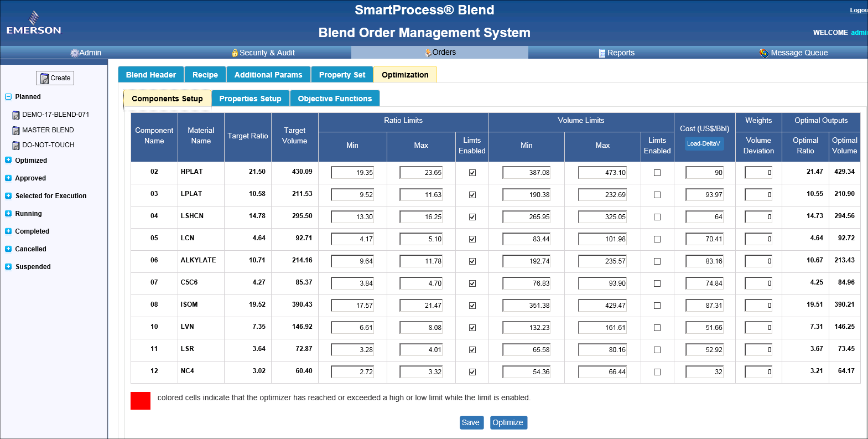Click the LSR target volume value 72.87
Screen dimensions: 868x439
[x=304, y=349]
